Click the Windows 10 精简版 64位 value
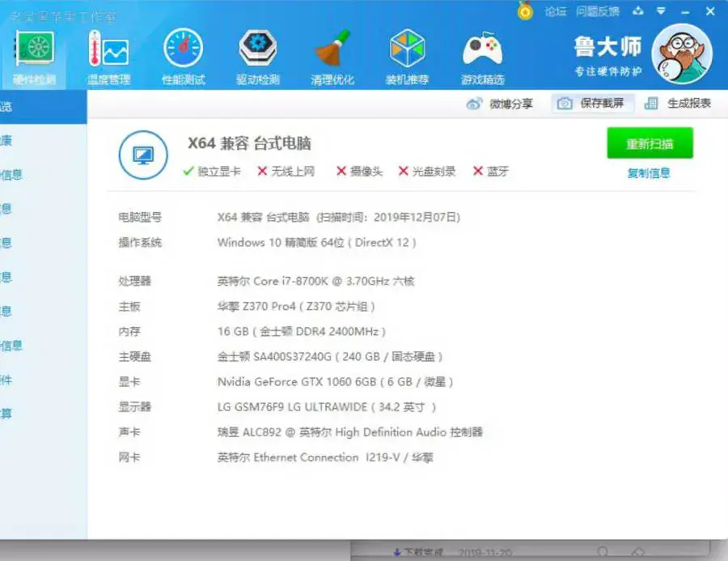Viewport: 728px width, 561px height. (316, 242)
